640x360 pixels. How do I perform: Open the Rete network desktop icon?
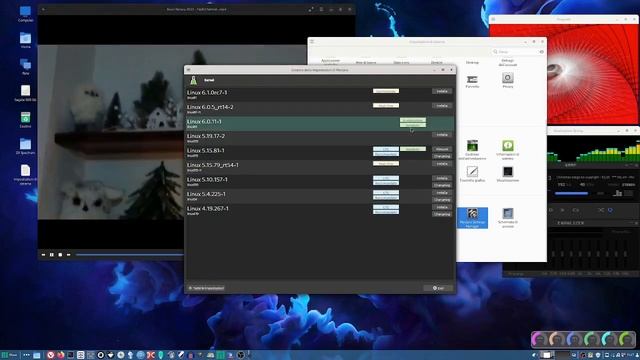[25, 67]
